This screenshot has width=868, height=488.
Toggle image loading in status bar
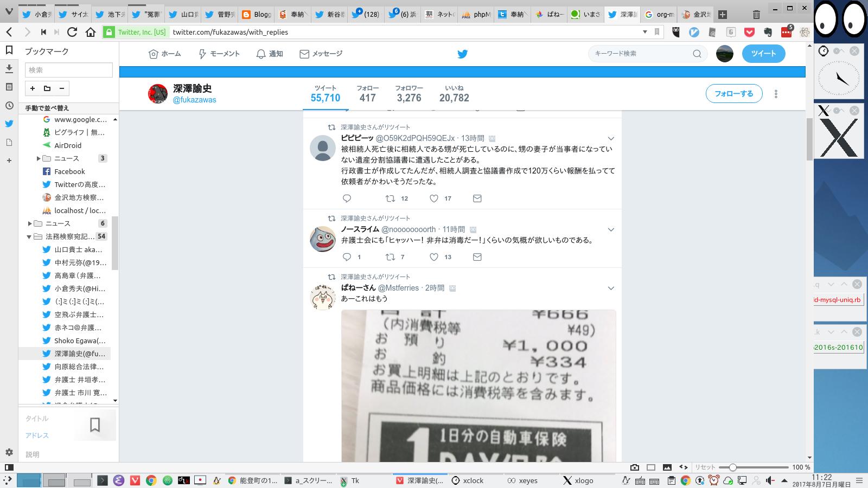point(667,467)
